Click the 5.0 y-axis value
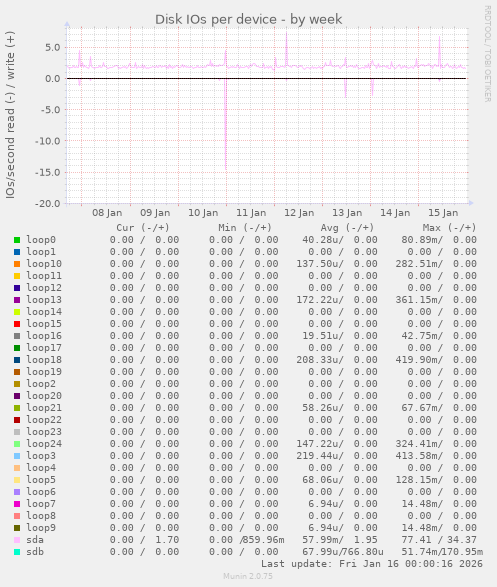The height and width of the screenshot is (587, 497). [52, 48]
